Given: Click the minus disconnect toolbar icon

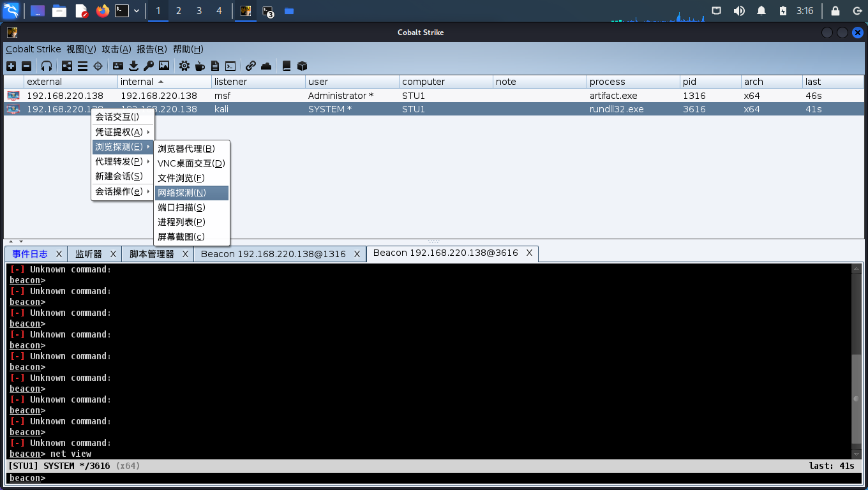Looking at the screenshot, I should 26,66.
